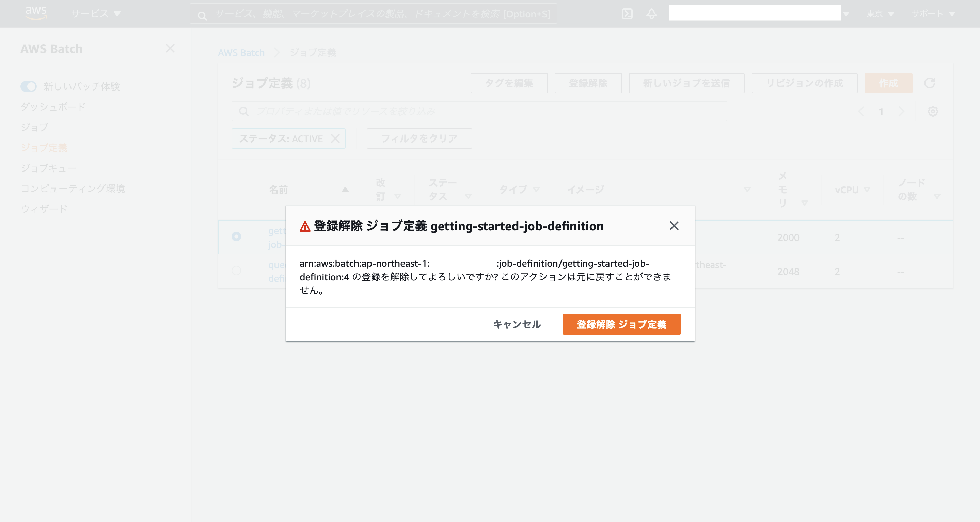Open コンピューティング環境 in sidebar

(73, 188)
